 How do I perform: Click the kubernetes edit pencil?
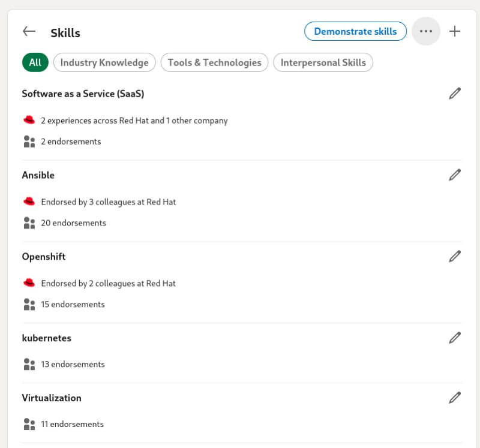(455, 338)
